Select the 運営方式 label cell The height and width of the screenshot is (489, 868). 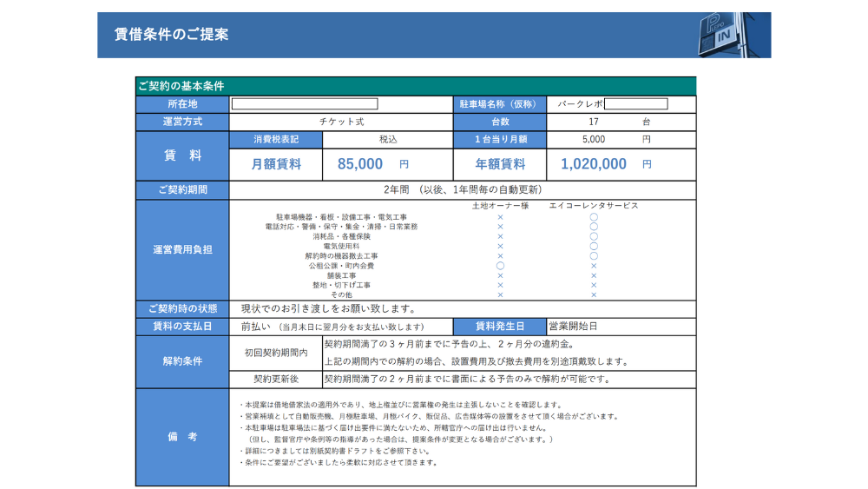tap(182, 122)
